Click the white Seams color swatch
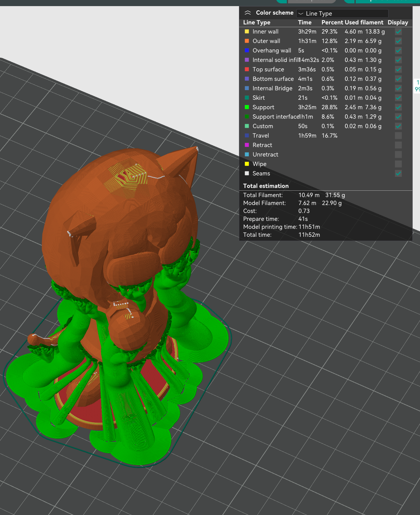The image size is (420, 515). click(x=247, y=173)
